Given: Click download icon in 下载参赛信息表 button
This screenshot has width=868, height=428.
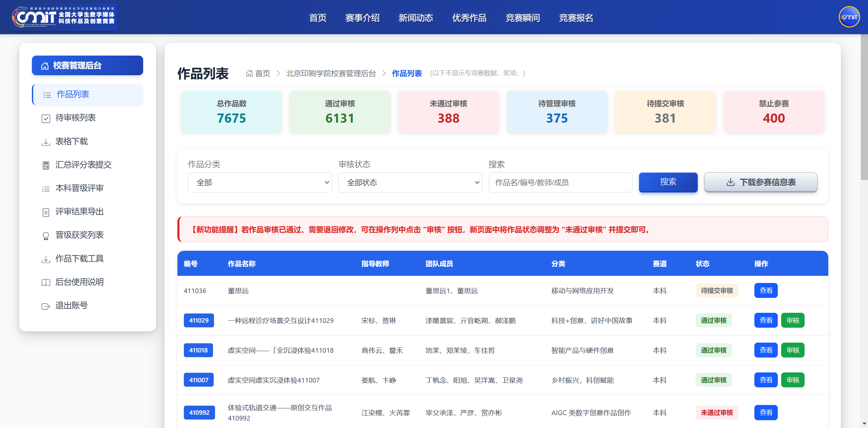Looking at the screenshot, I should coord(730,182).
